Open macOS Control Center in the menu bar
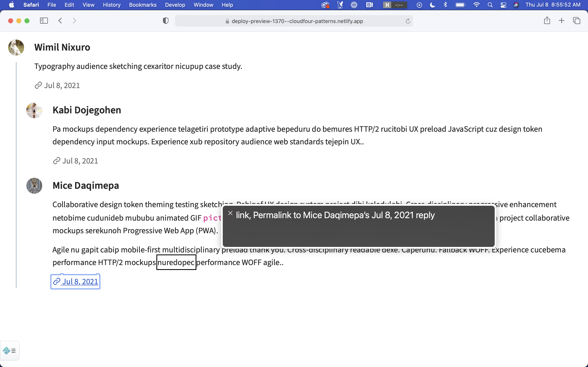Screen dimensions: 588x367 (x=503, y=5)
